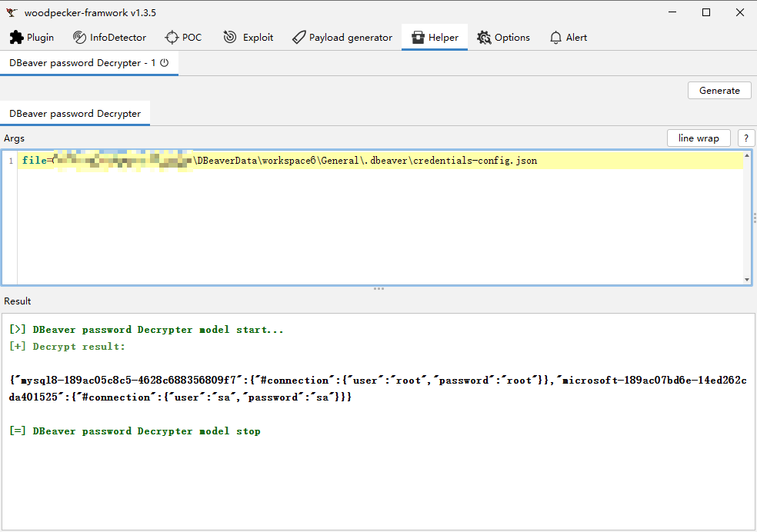Click the 'model start...' output line
This screenshot has width=757, height=532.
tap(146, 330)
